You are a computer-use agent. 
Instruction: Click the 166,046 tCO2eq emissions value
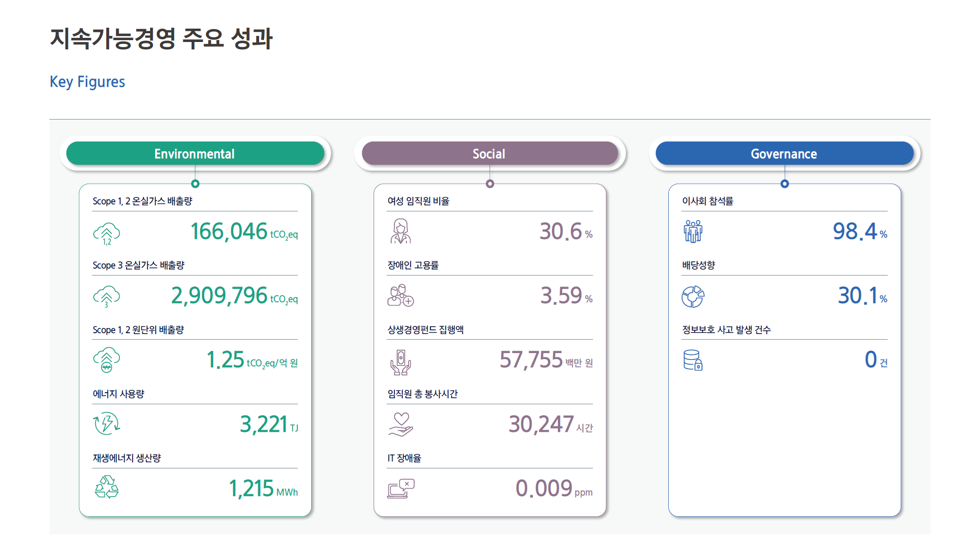[x=244, y=232]
